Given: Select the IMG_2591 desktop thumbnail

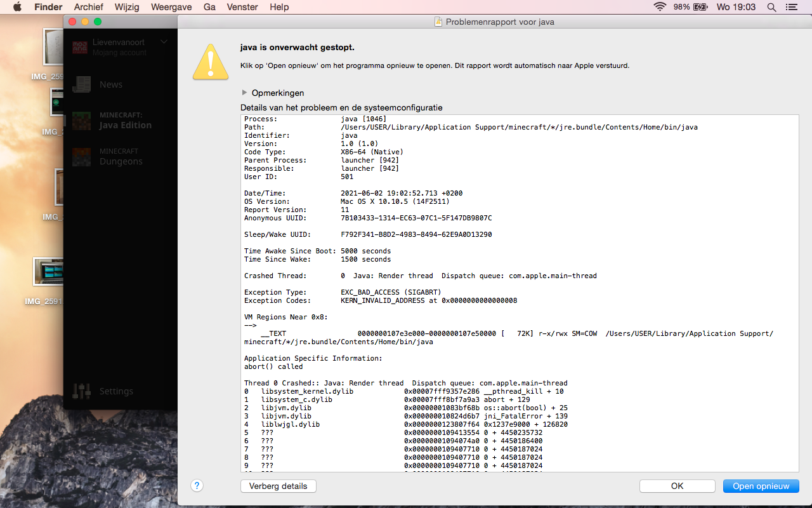Looking at the screenshot, I should point(49,272).
